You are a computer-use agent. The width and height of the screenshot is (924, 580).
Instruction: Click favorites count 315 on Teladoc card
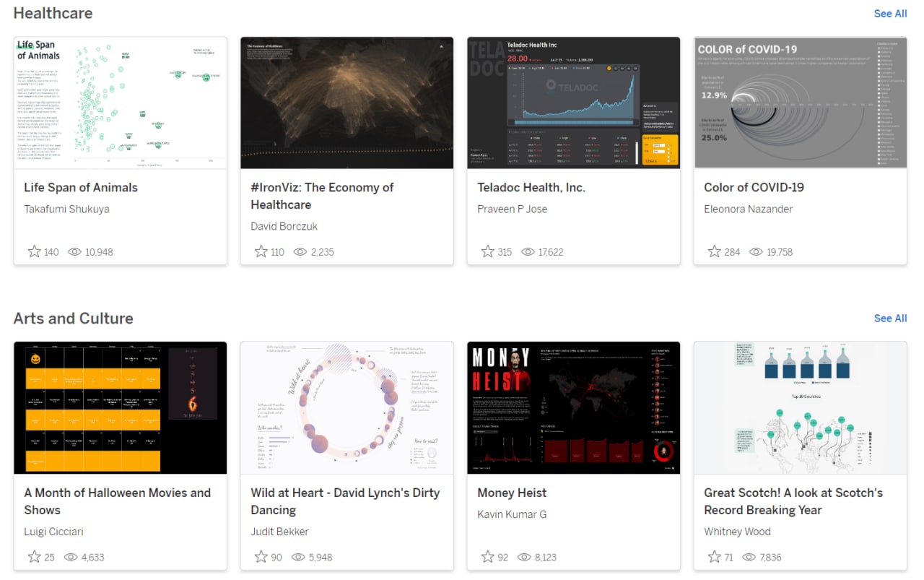pyautogui.click(x=505, y=252)
